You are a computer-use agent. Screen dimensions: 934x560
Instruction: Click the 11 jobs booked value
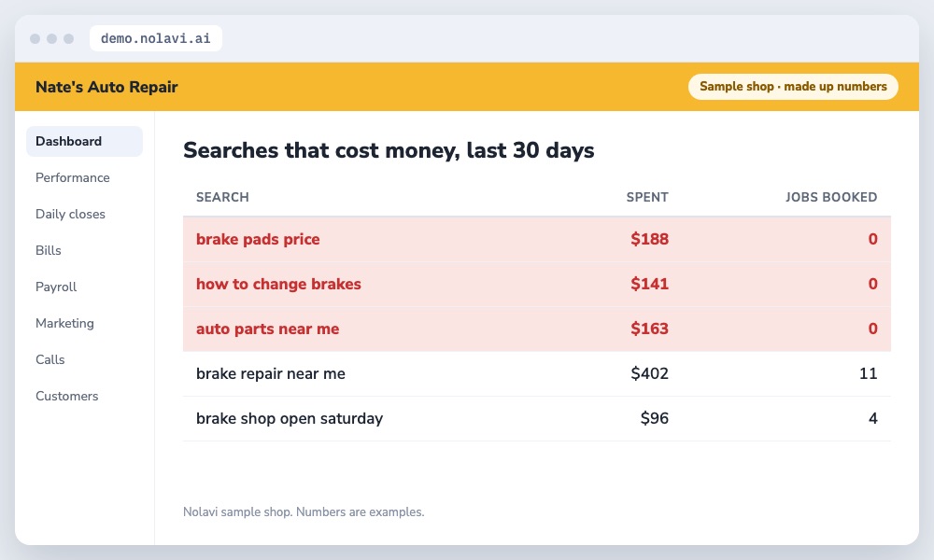(868, 373)
